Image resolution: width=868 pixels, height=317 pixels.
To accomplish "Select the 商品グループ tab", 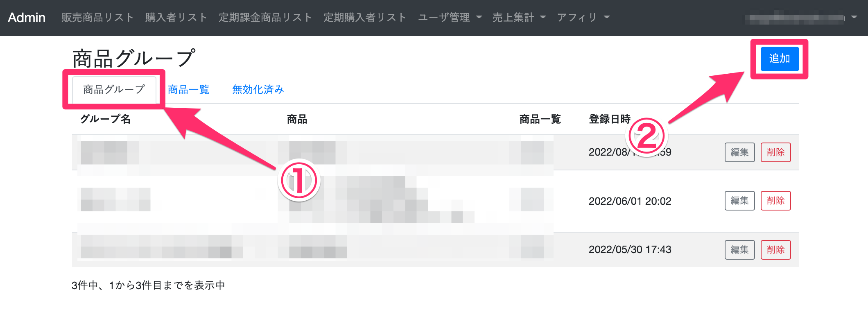I will click(x=114, y=89).
